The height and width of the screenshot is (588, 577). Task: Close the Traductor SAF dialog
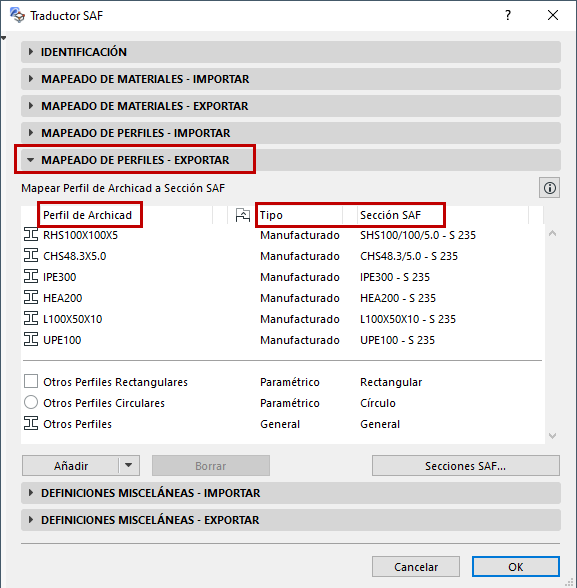point(553,15)
